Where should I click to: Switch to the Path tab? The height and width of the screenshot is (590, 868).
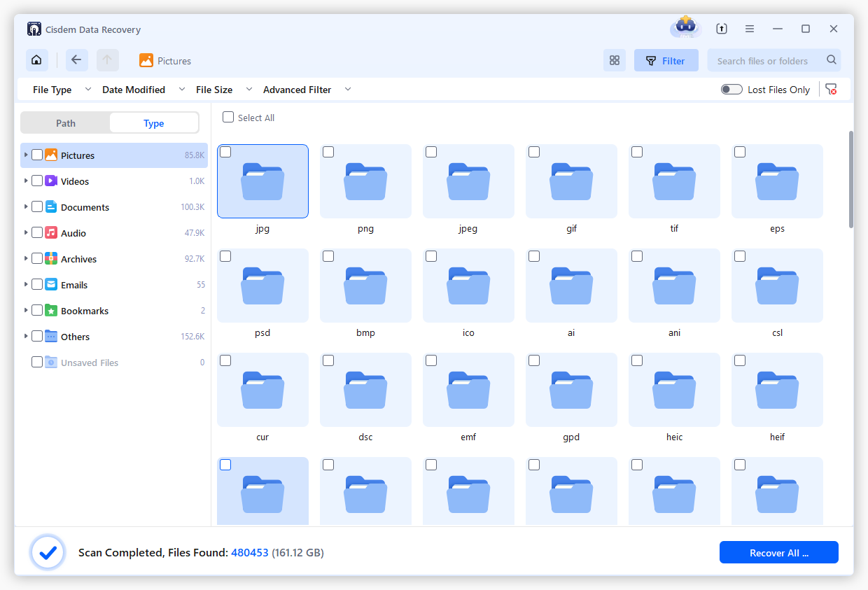click(65, 122)
